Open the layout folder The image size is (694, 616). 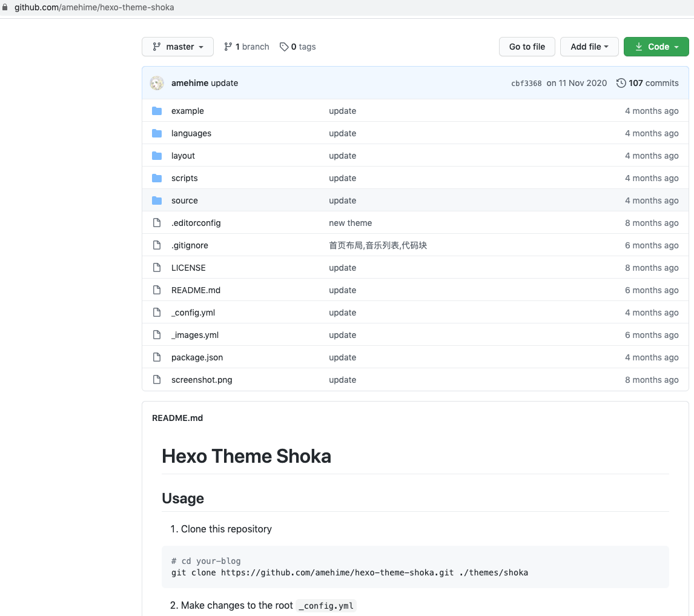183,156
